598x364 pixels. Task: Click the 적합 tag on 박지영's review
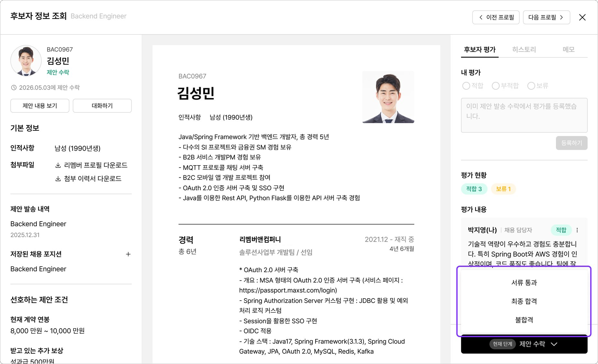click(561, 230)
